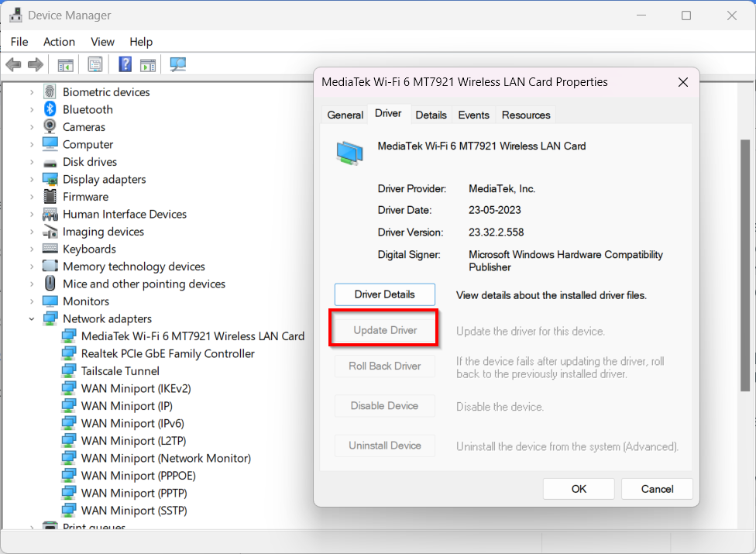Switch to the Events tab
The height and width of the screenshot is (554, 756).
tap(473, 115)
